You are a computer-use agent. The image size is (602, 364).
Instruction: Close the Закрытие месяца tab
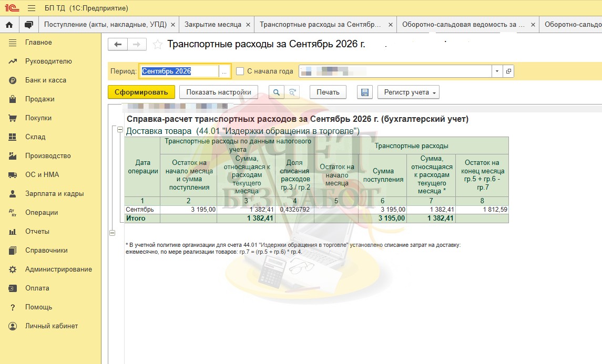coord(248,25)
